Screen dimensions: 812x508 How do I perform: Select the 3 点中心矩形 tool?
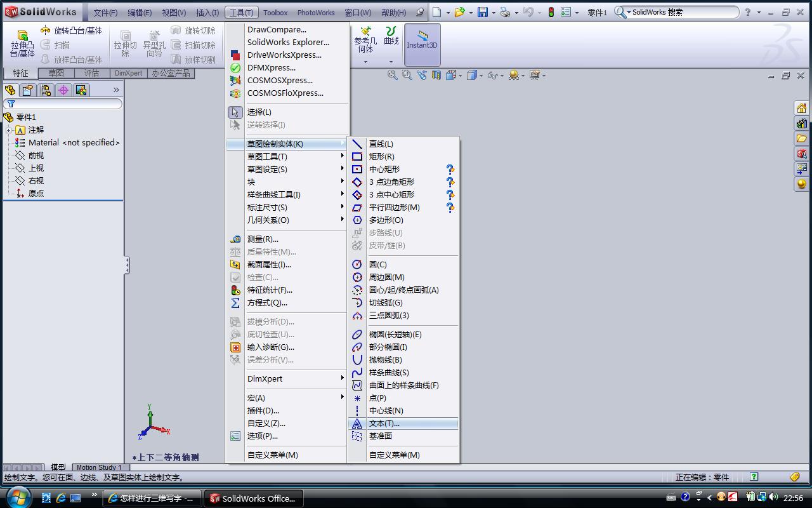coord(403,195)
